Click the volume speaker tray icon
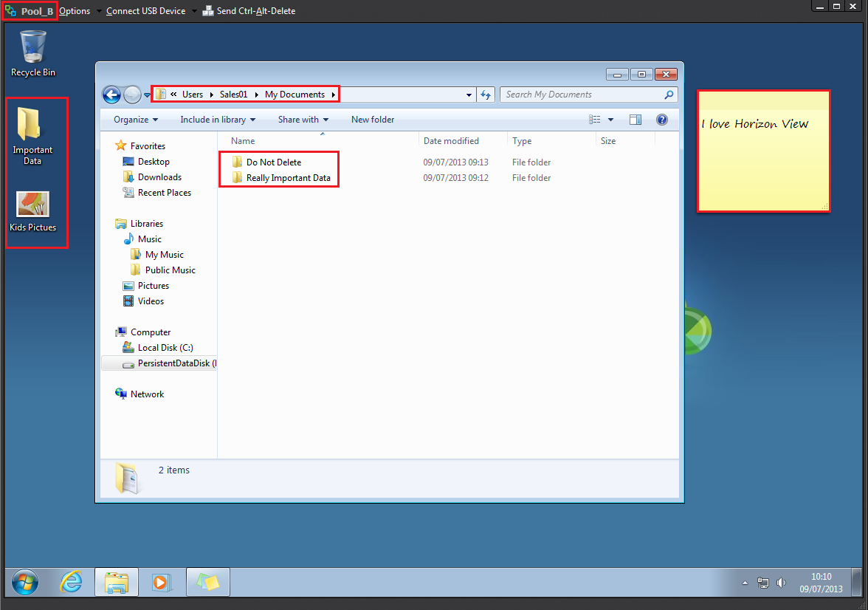Image resolution: width=868 pixels, height=610 pixels. pos(782,583)
